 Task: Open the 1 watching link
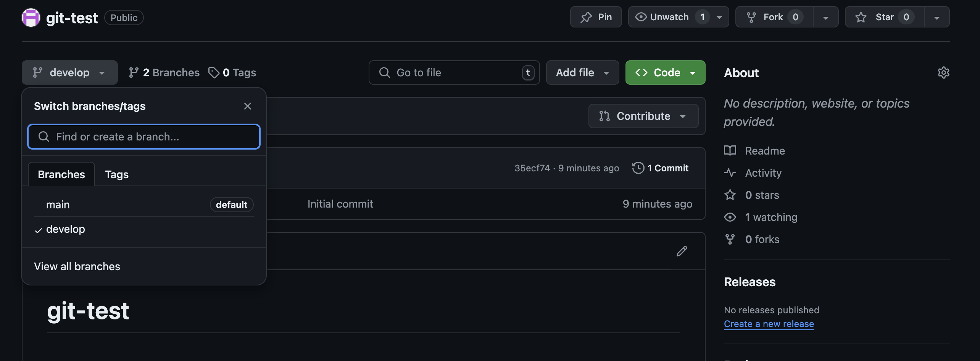[x=771, y=217]
